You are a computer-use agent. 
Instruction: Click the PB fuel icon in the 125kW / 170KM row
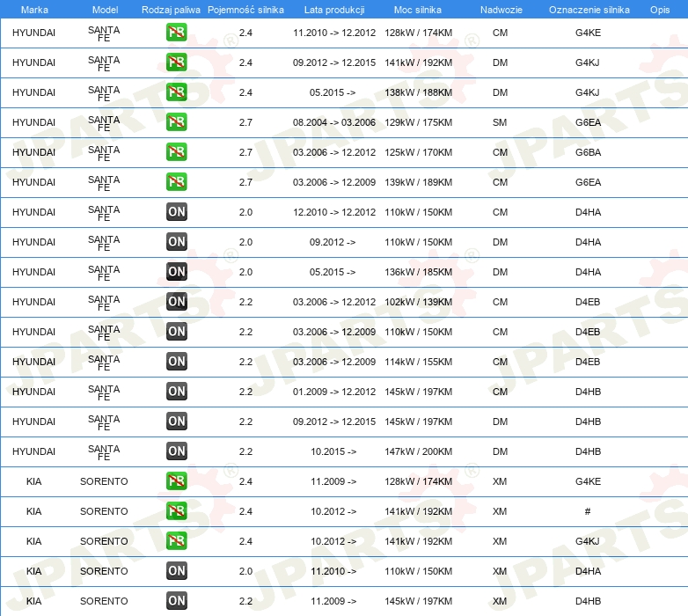pyautogui.click(x=176, y=152)
